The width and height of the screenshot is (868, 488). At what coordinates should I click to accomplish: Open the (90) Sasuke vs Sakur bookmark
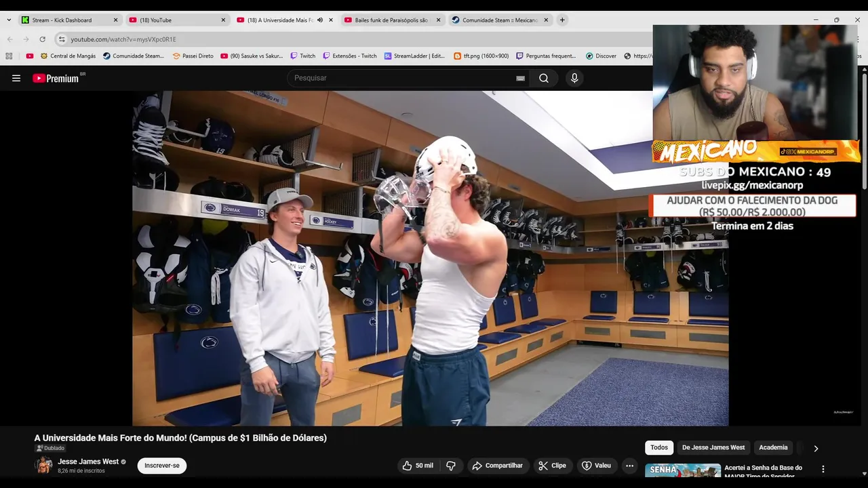coord(252,56)
